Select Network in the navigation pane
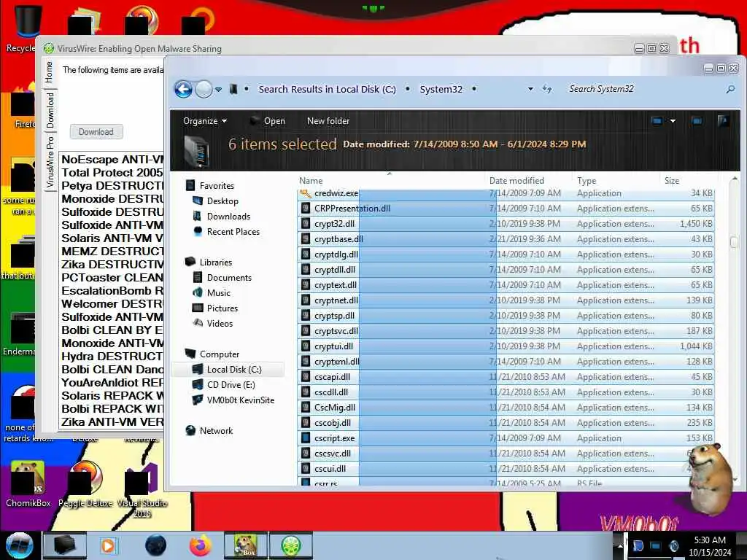747x560 pixels. click(216, 430)
